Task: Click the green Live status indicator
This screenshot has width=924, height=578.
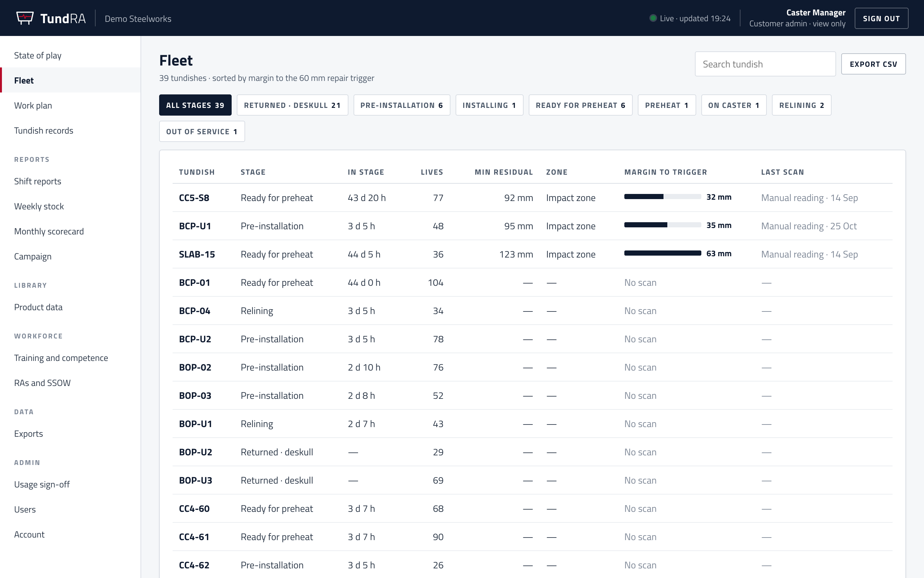Action: [x=653, y=18]
